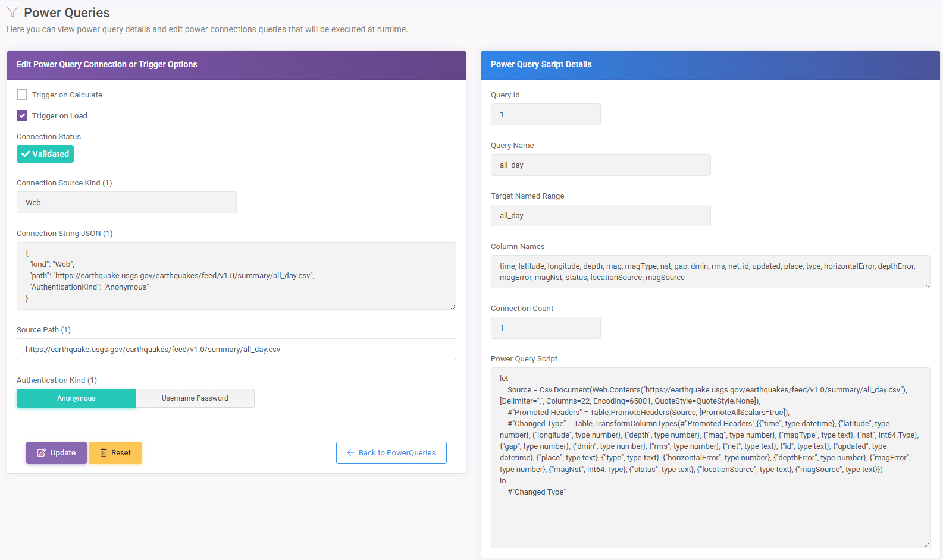Click the Edit Power Query Connection panel header
Image resolution: width=943 pixels, height=560 pixels.
(x=236, y=65)
